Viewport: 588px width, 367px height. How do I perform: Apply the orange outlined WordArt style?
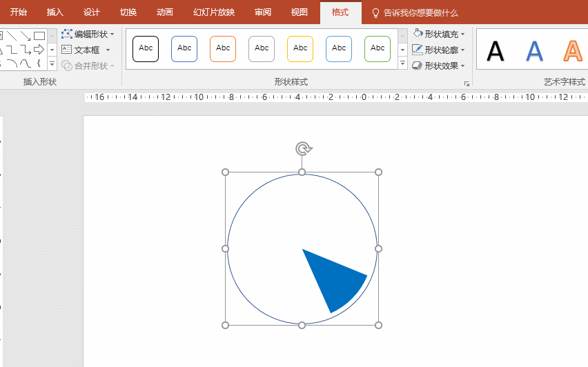tap(572, 51)
